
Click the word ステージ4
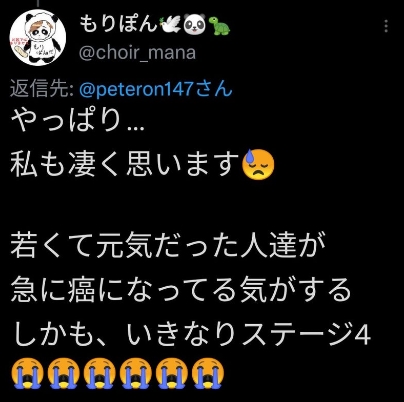coord(306,333)
